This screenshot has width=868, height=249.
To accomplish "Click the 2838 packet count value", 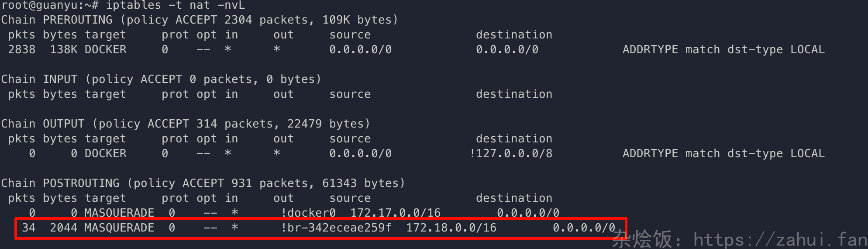I will coord(22,50).
